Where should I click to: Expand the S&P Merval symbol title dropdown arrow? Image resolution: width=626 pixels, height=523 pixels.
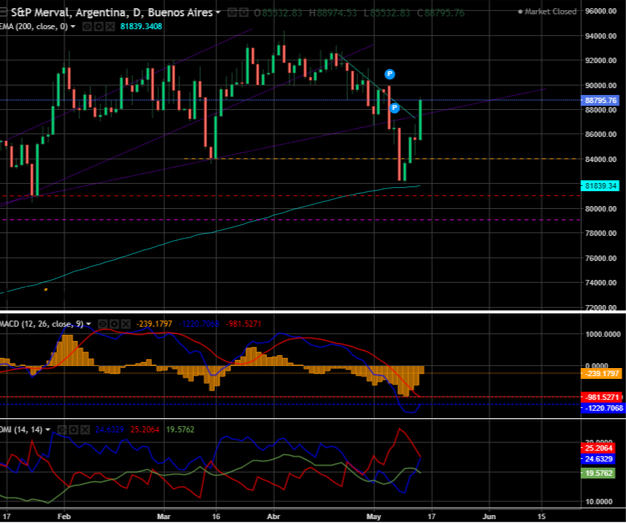218,13
